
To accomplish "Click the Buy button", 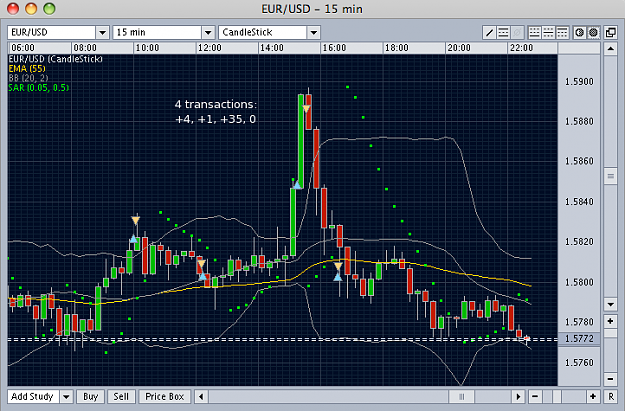I will [90, 397].
